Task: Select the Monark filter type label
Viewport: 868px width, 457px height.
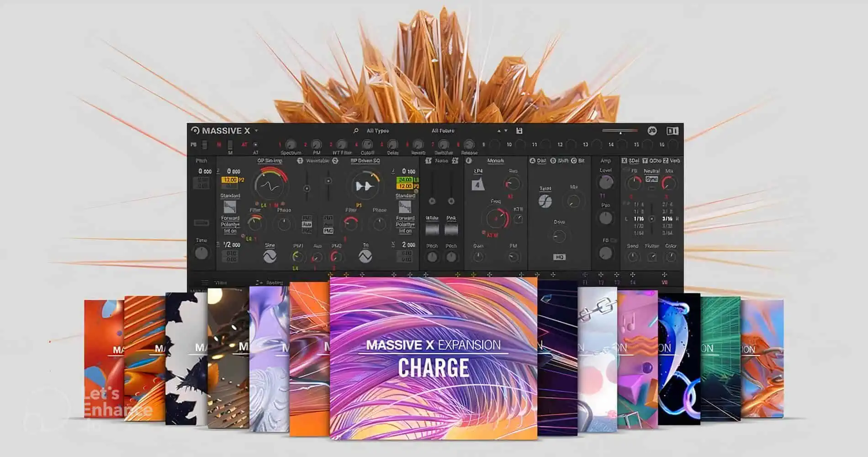Action: point(495,161)
